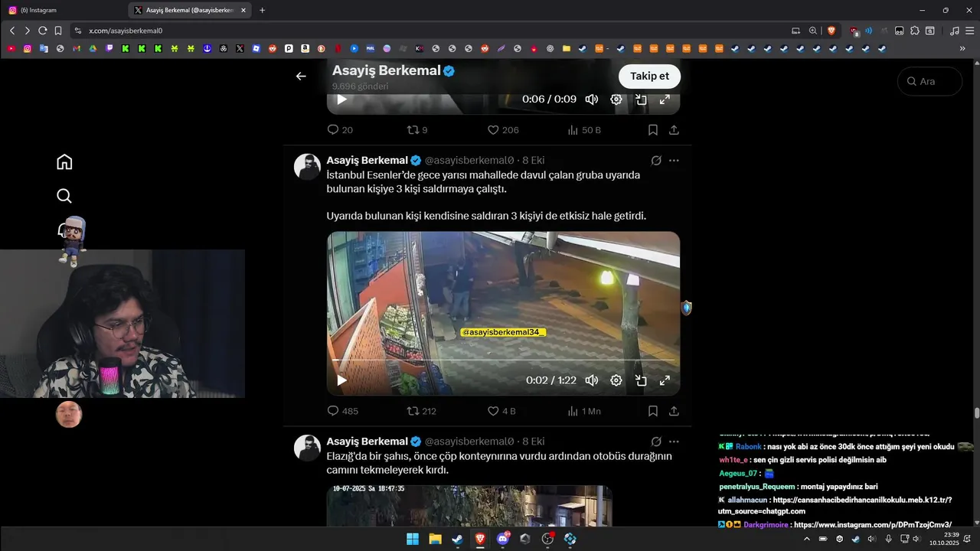Open the Instagram bookmark in bookmarks bar
This screenshot has height=551, width=980.
(x=28, y=48)
